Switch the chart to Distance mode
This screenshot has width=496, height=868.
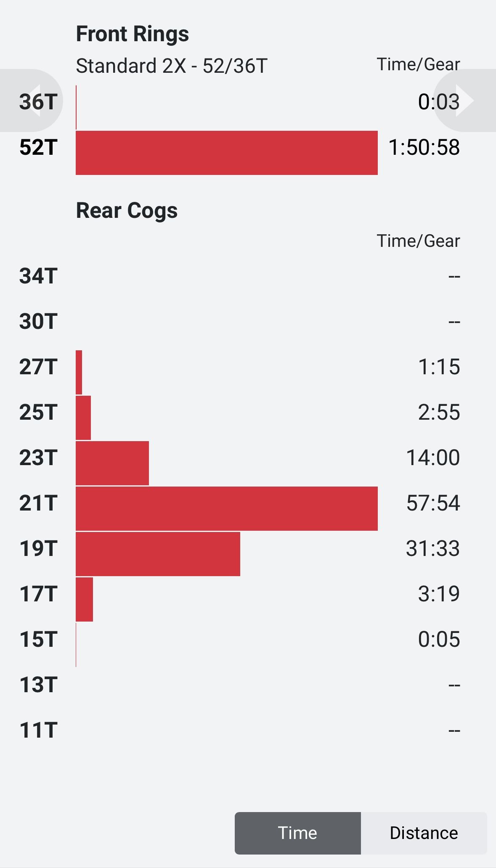[424, 833]
